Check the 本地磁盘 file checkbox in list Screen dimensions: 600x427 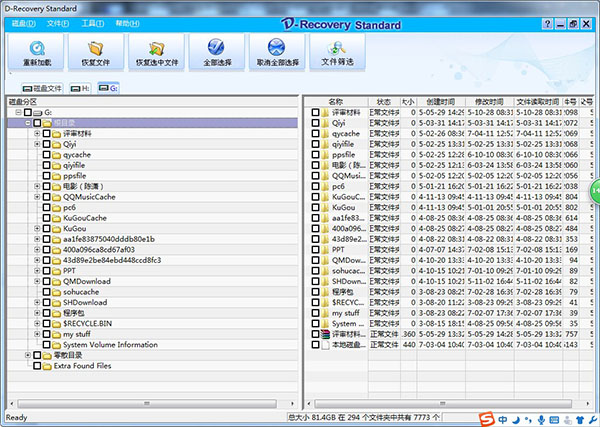[315, 345]
